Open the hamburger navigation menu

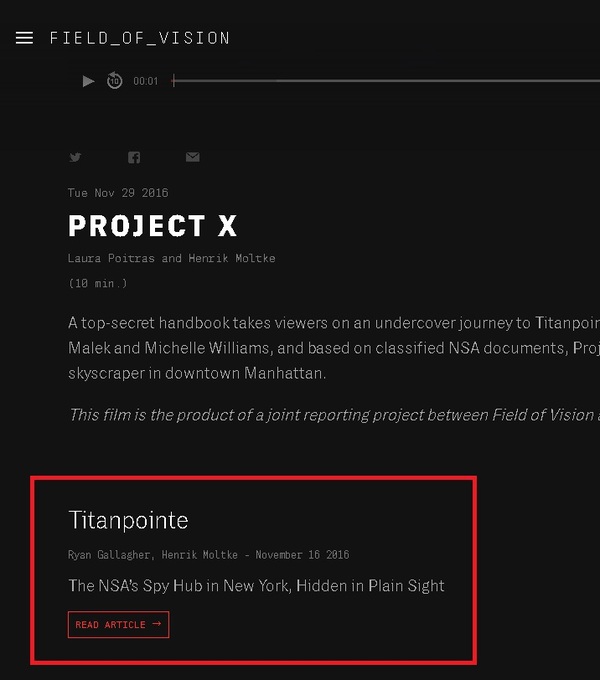[25, 38]
